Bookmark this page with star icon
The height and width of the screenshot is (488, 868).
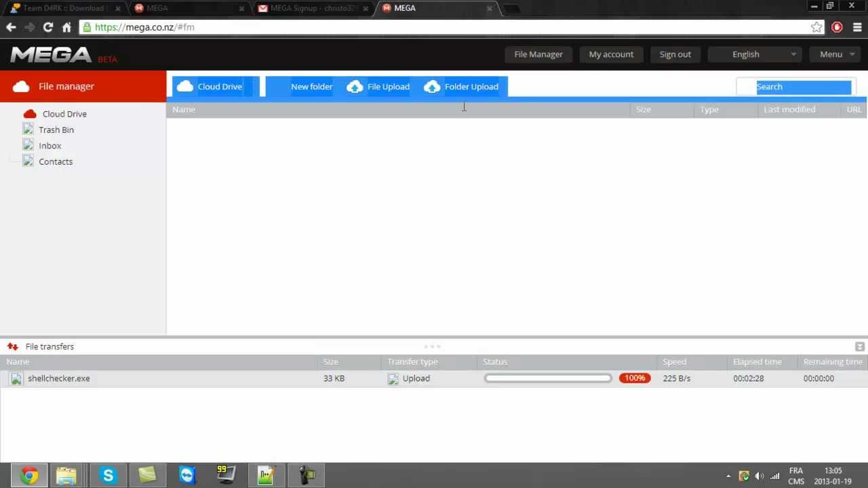(816, 27)
